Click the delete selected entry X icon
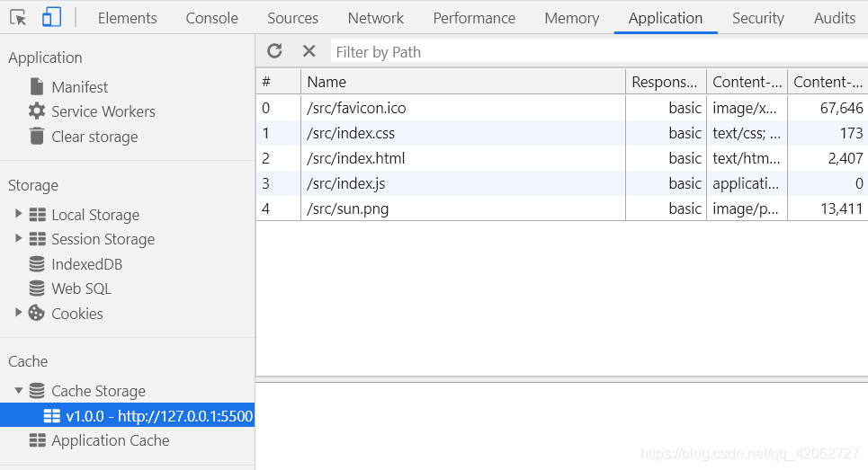Viewport: 868px width, 470px height. [x=309, y=51]
